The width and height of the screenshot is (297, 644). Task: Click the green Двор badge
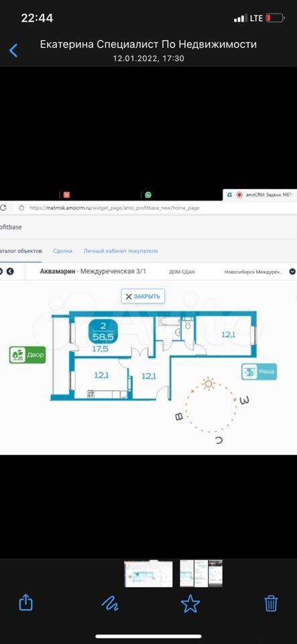pos(27,355)
